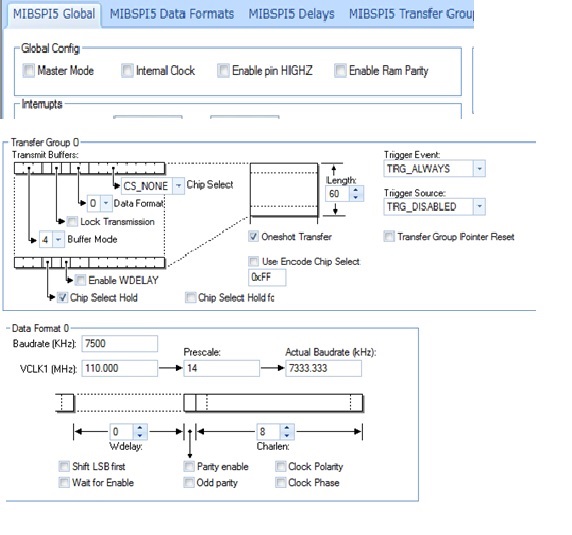Open the Data Format dropdown
Viewport: 572px width, 535px height.
106,203
